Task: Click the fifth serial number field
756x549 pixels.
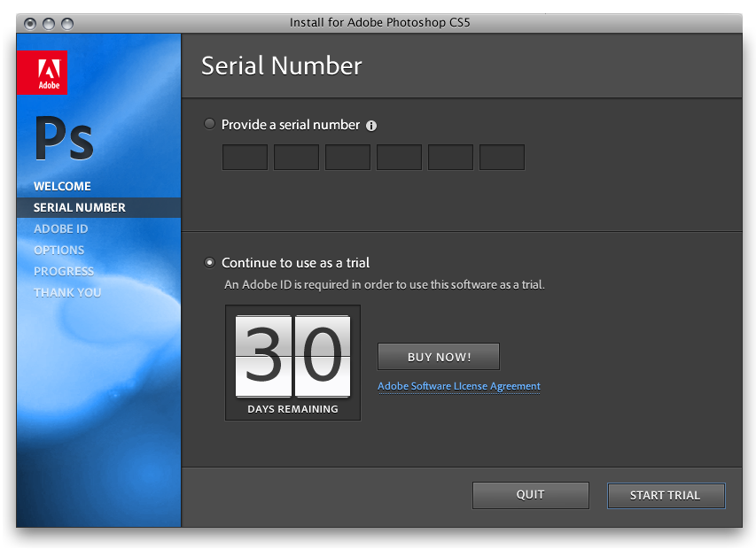Action: coord(450,157)
